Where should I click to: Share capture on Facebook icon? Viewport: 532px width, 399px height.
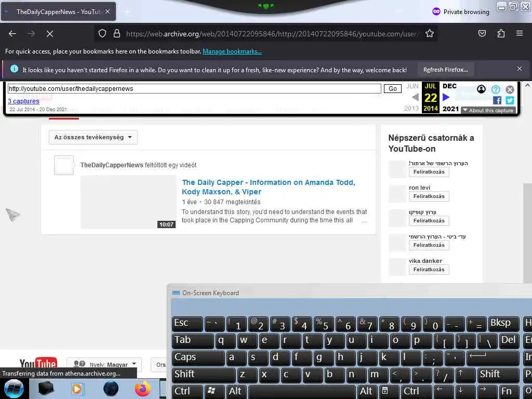click(x=497, y=100)
